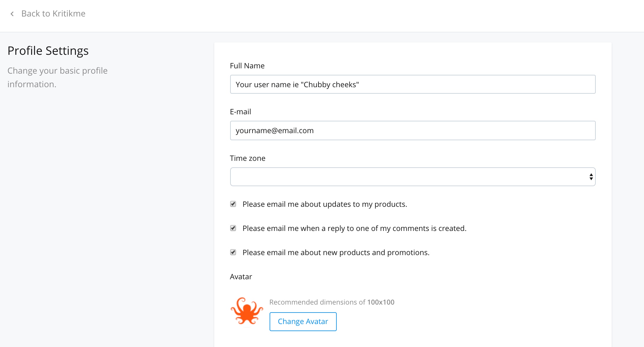The image size is (644, 347).
Task: Click into the E-mail input field
Action: (x=413, y=130)
